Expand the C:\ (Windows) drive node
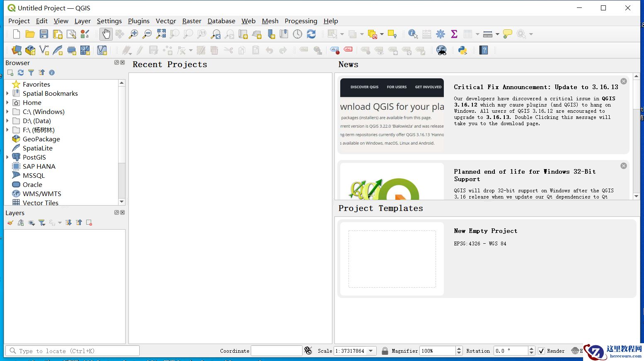This screenshot has height=361, width=644. click(x=7, y=111)
